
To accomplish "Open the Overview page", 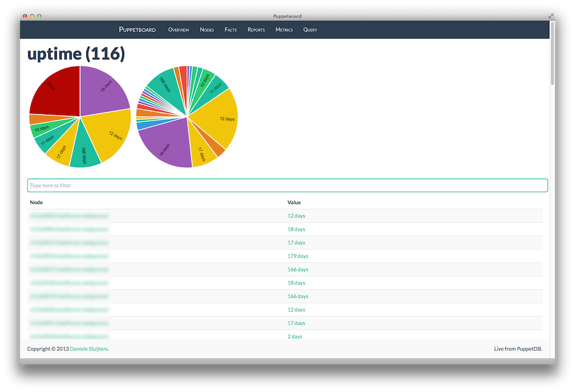I will click(179, 30).
